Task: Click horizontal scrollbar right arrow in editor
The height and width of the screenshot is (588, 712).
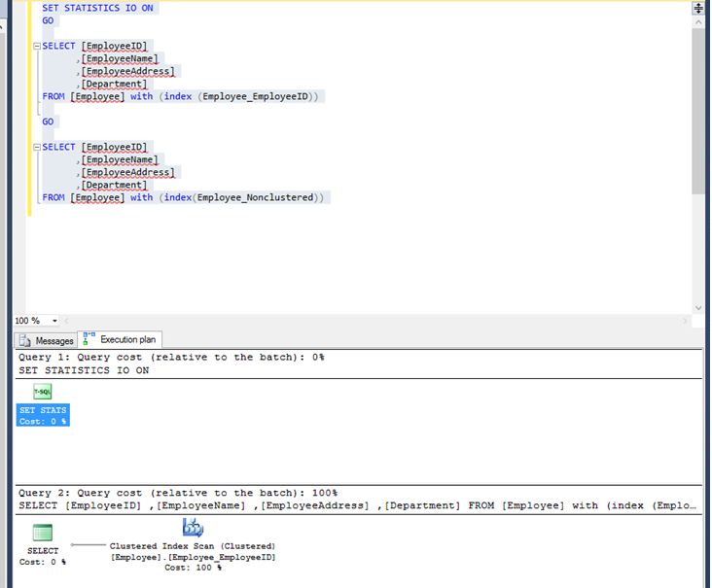Action: [x=685, y=321]
